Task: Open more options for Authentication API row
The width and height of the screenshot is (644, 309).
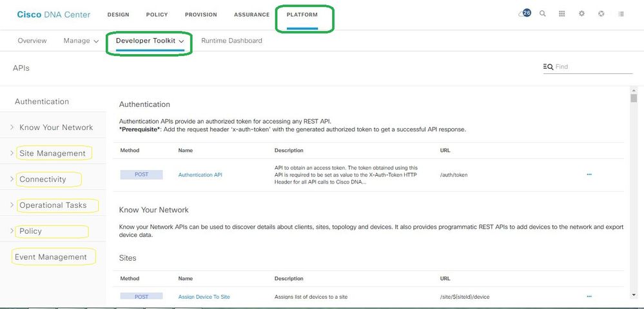Action: (589, 174)
